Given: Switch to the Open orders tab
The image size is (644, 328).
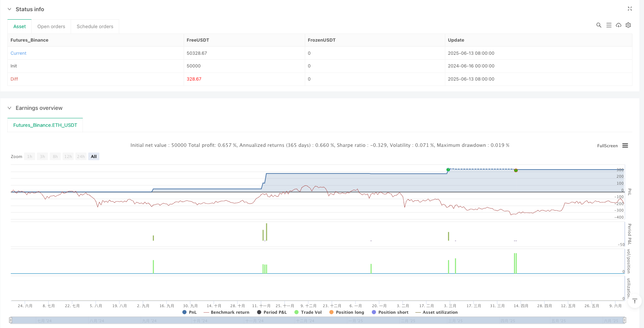Looking at the screenshot, I should (51, 27).
